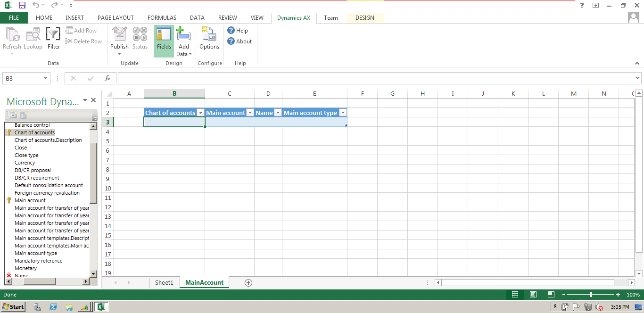Screen dimensions: 644x313
Task: Open the Main account column filter
Action: click(250, 113)
